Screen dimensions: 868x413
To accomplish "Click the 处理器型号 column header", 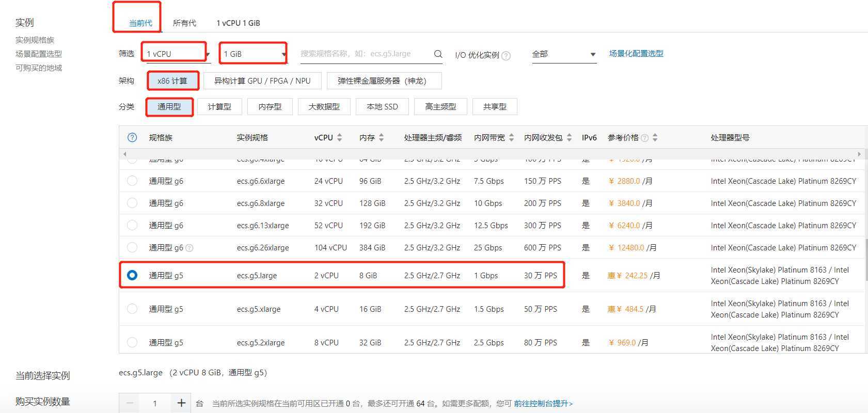I will pyautogui.click(x=730, y=138).
